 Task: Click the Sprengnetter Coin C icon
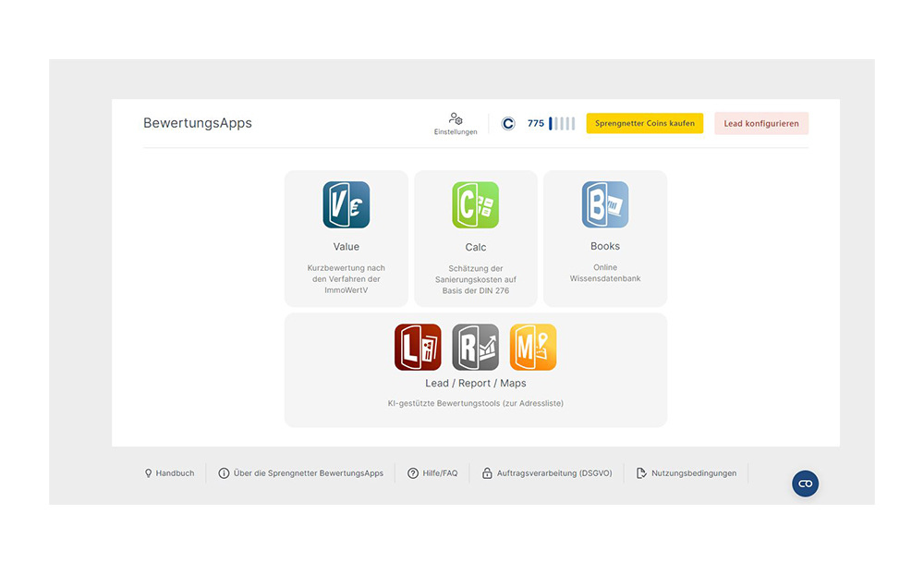click(508, 123)
